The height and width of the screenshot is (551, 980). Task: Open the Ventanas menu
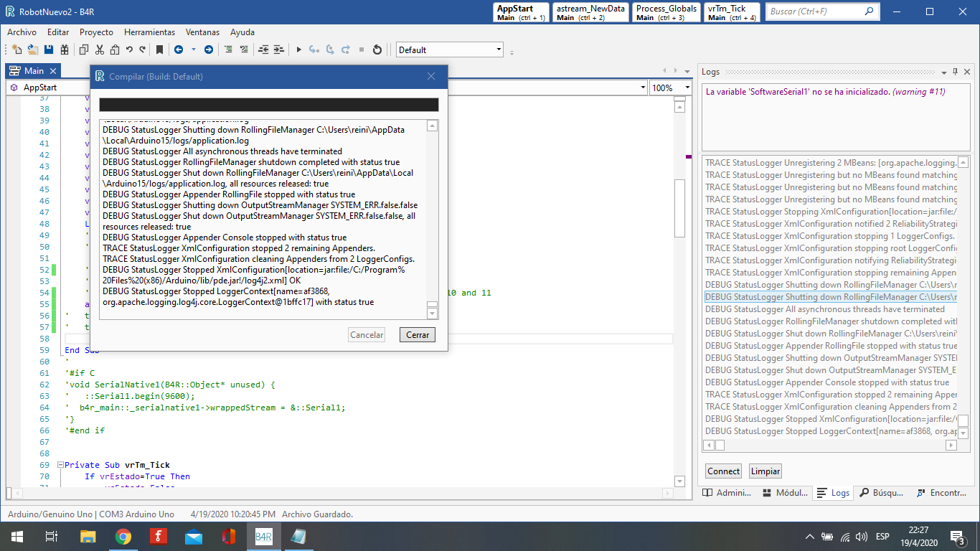click(x=202, y=32)
